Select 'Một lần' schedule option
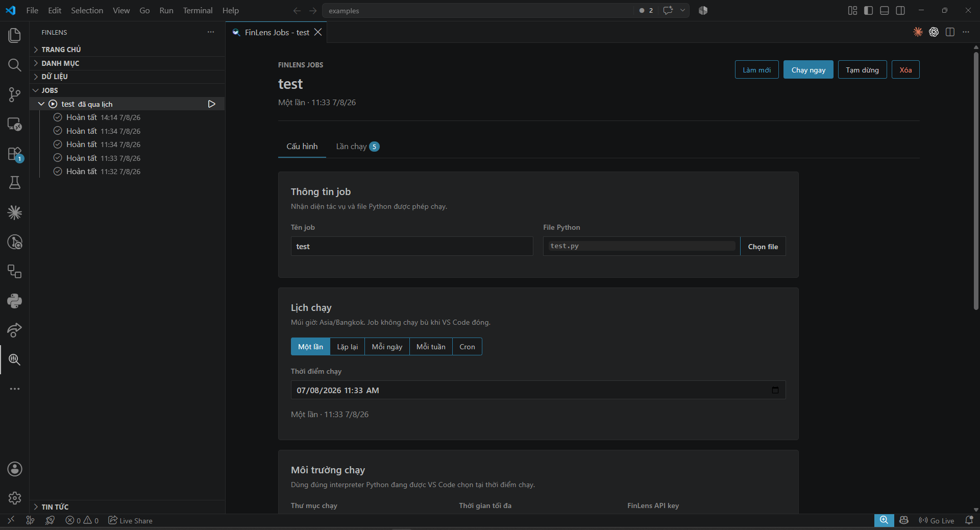Viewport: 980px width, 530px height. [x=310, y=347]
